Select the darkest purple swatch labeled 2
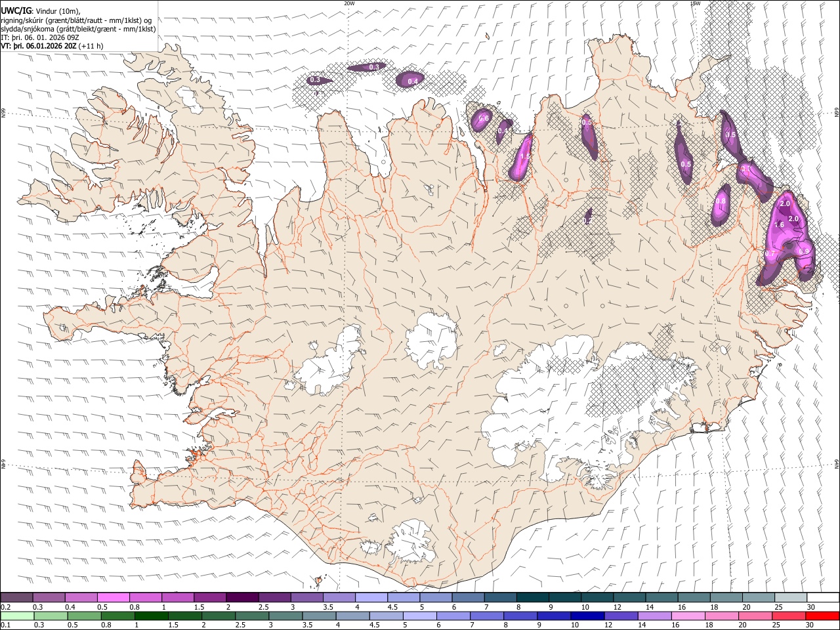Screen dimensions: 840x630 [x=242, y=597]
